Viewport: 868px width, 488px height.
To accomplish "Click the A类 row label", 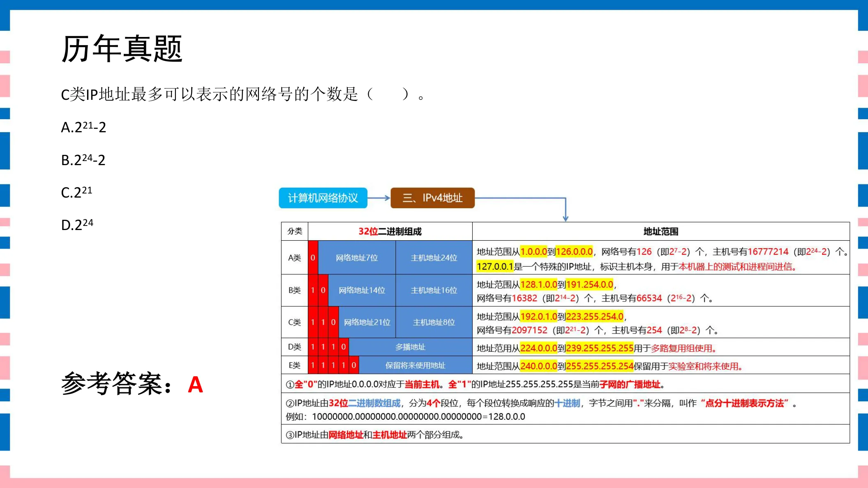I will [x=295, y=258].
